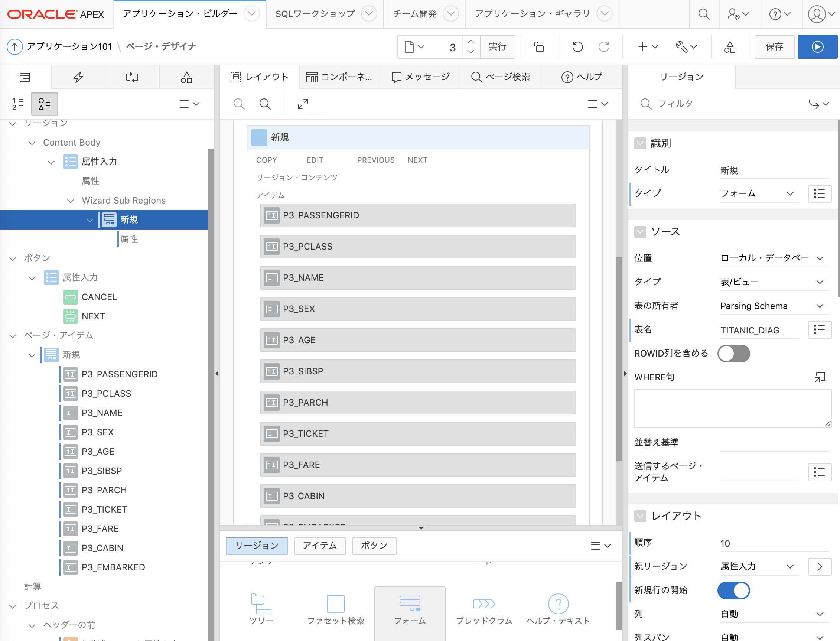
Task: Toggle the 新規行の開始 switch off
Action: pyautogui.click(x=733, y=590)
